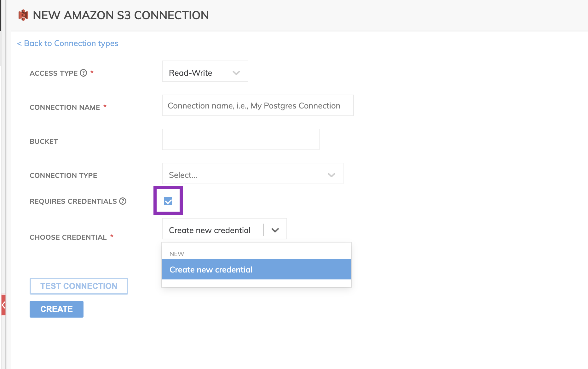Viewport: 588px width, 369px height.
Task: Click the Test Connection button
Action: click(79, 286)
